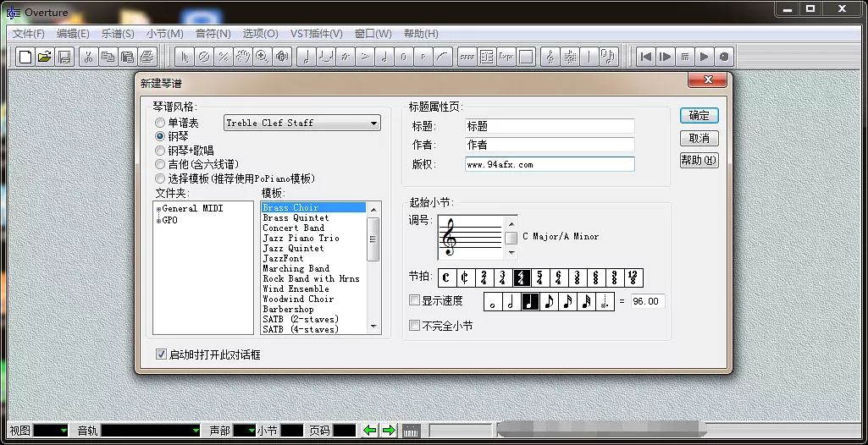Enable the 显示速度 checkbox
The width and height of the screenshot is (868, 445).
[x=414, y=300]
